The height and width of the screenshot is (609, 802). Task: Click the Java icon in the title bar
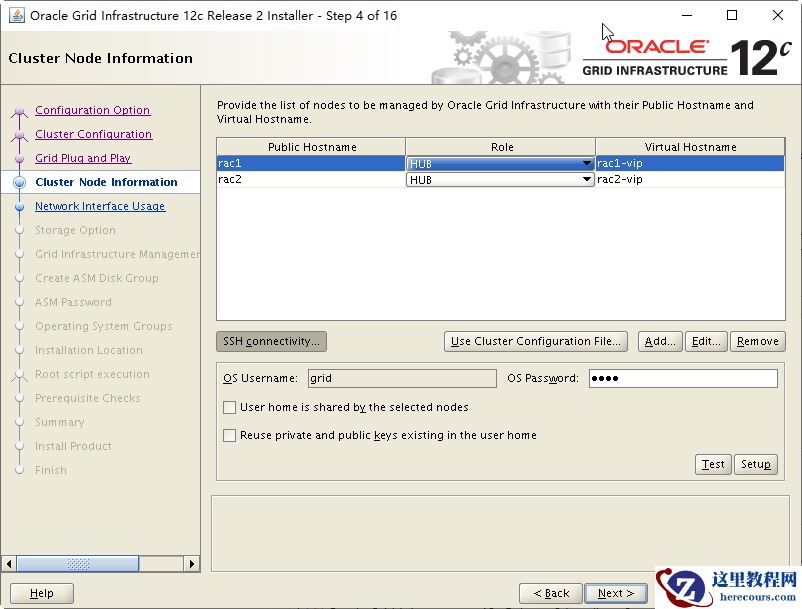click(17, 15)
